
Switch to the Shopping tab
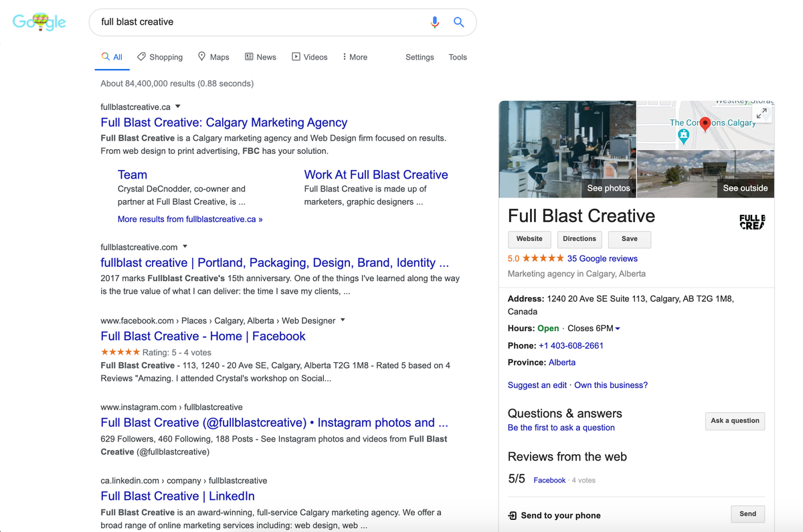point(160,57)
